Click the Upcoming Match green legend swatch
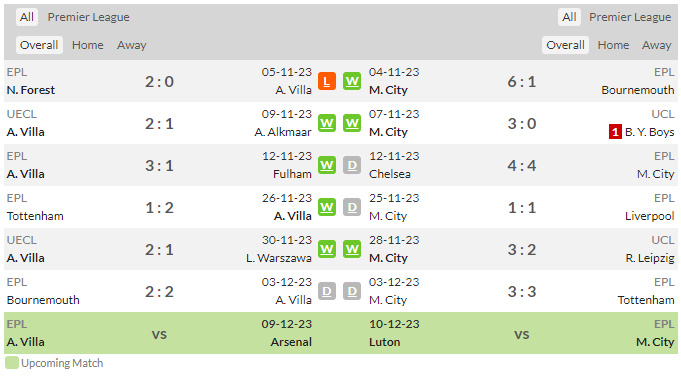The height and width of the screenshot is (378, 681). pos(12,363)
